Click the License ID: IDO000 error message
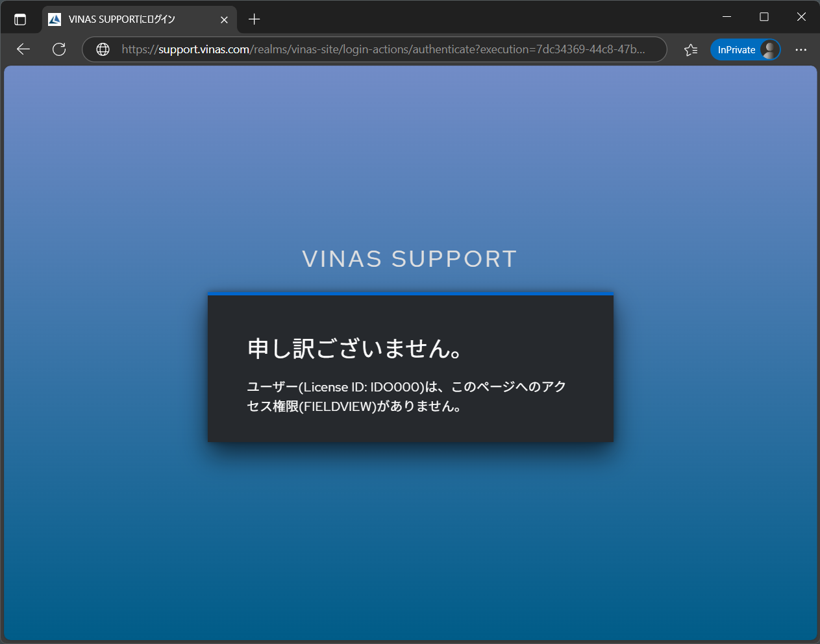The width and height of the screenshot is (820, 644). (406, 397)
